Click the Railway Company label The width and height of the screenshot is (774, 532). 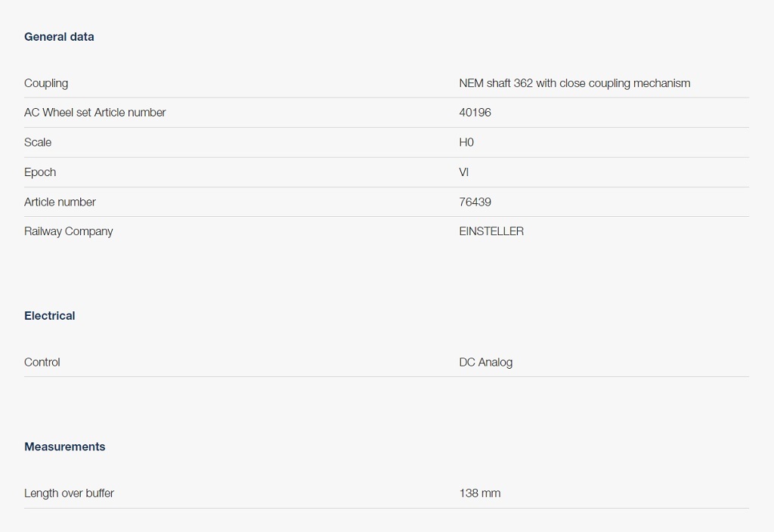click(x=69, y=231)
